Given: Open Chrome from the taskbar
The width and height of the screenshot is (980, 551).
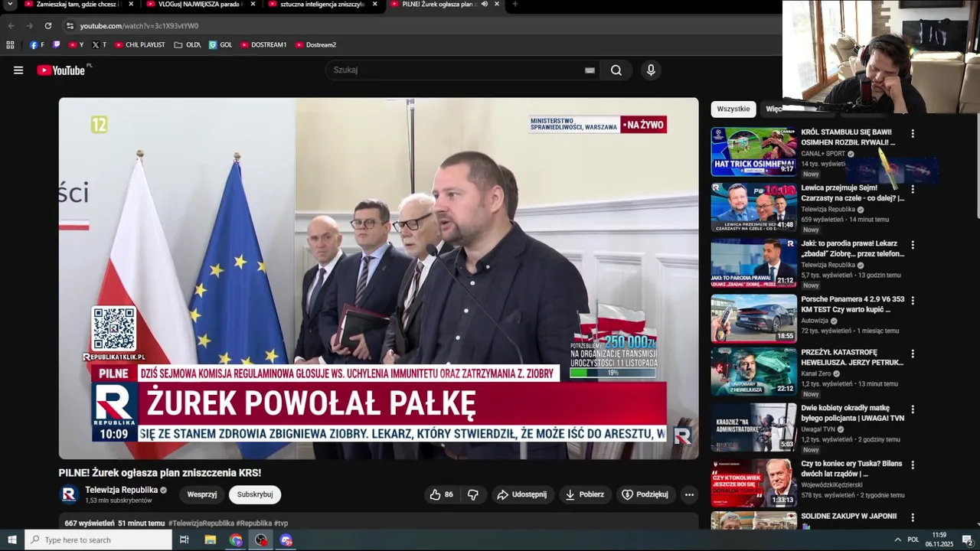Looking at the screenshot, I should (x=236, y=540).
